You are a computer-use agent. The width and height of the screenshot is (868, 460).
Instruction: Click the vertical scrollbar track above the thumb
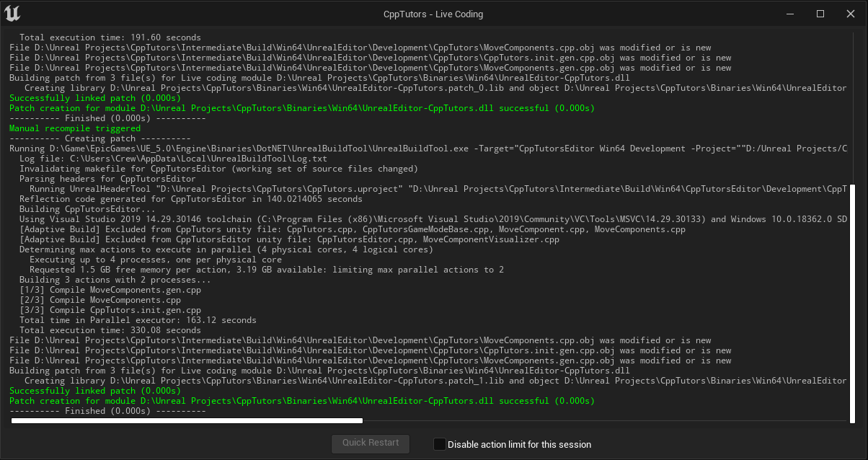point(852,108)
